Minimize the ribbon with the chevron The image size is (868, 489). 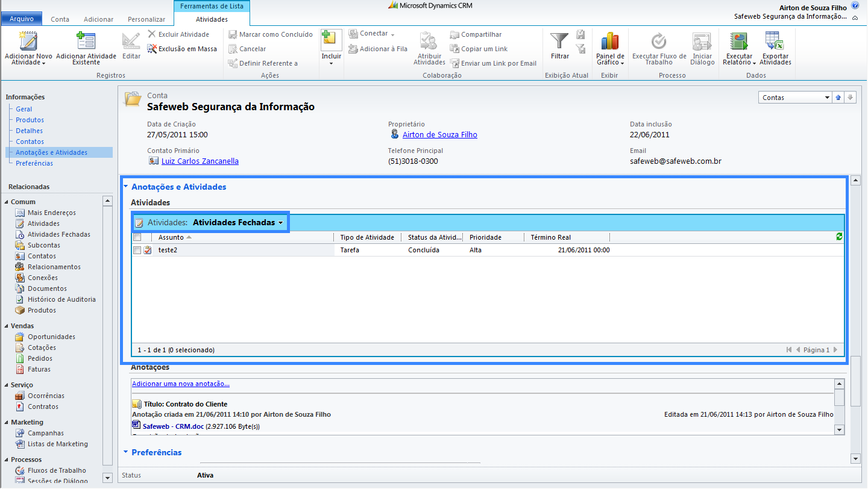pos(855,17)
